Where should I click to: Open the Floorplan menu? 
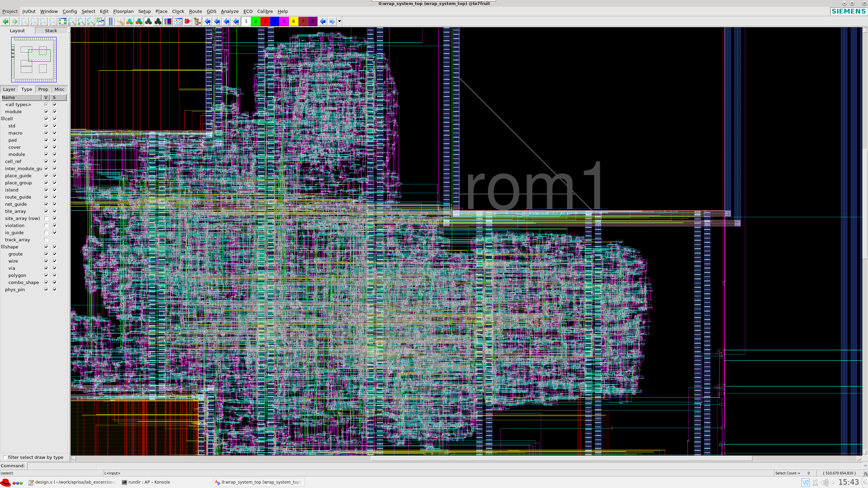point(123,11)
